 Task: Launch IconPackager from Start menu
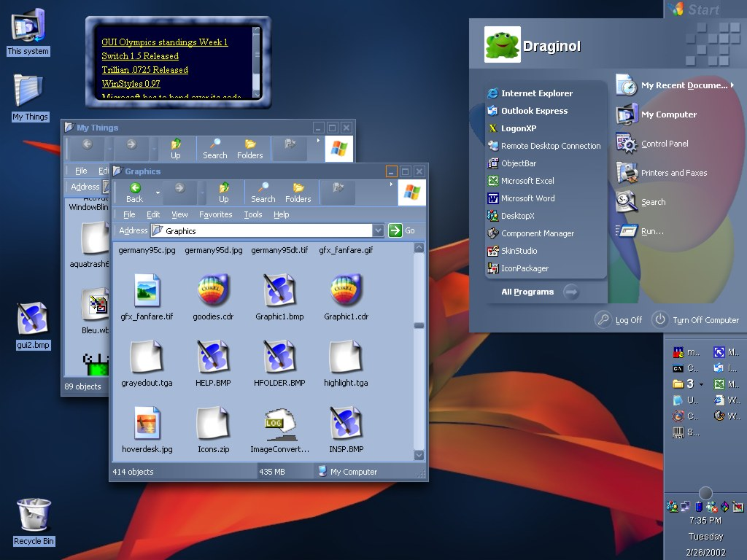[517, 268]
